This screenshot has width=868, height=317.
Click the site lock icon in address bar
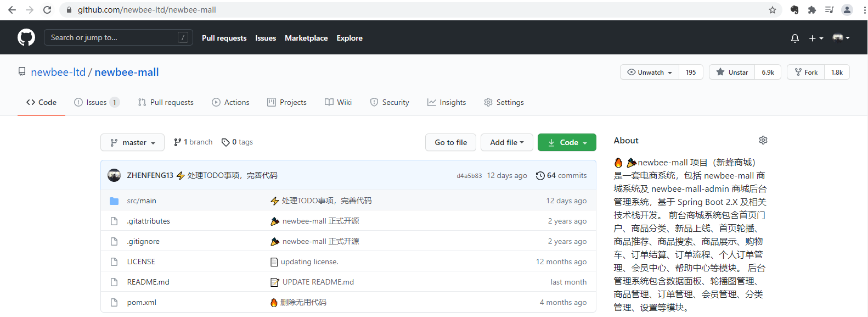[x=69, y=10]
